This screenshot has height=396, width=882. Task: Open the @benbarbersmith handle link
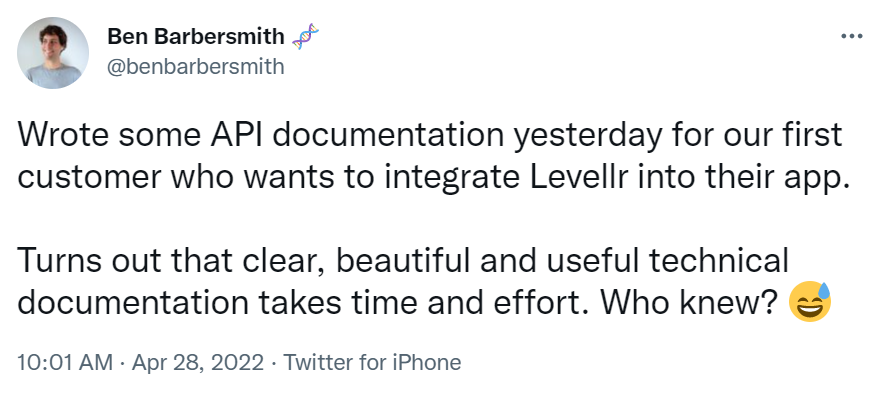[x=196, y=67]
